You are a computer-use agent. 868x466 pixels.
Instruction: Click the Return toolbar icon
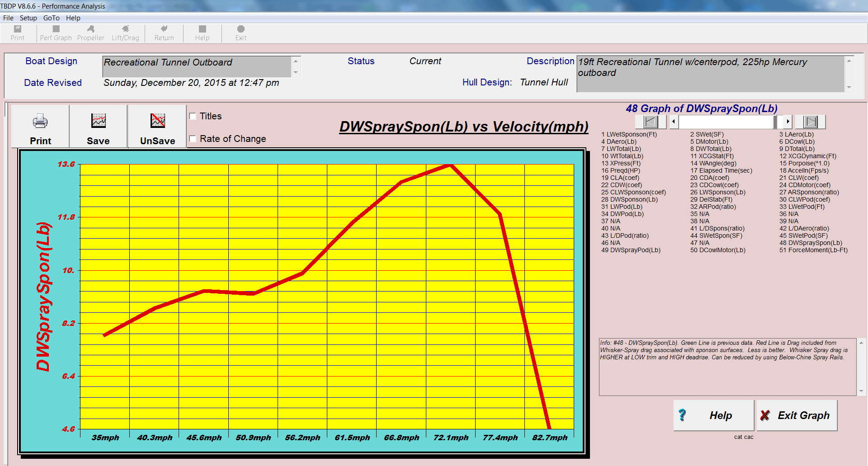pyautogui.click(x=164, y=33)
